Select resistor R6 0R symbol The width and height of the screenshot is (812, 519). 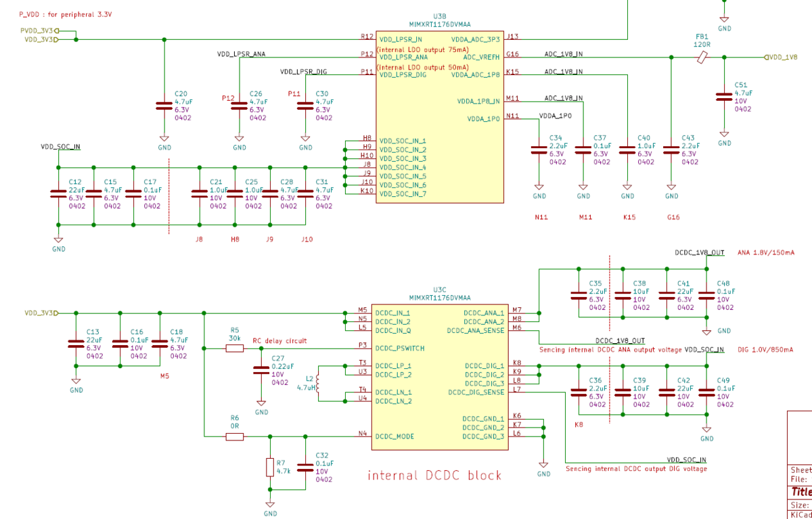point(234,436)
